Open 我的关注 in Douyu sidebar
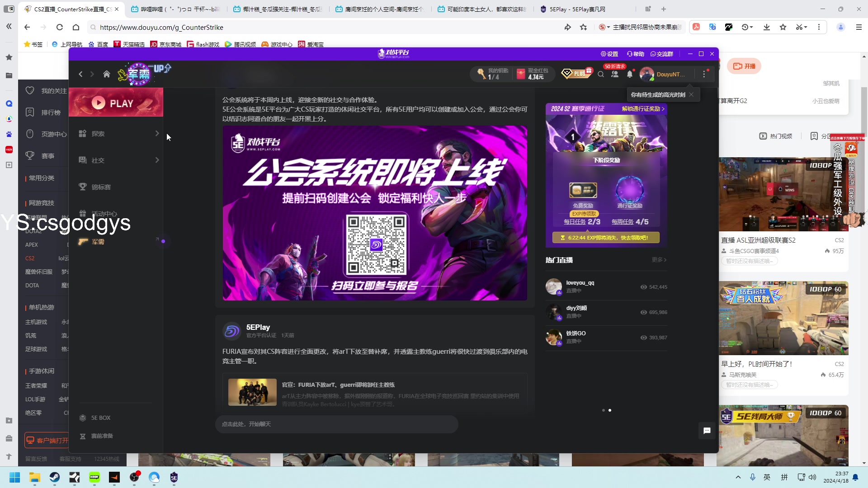868x488 pixels. click(46, 91)
